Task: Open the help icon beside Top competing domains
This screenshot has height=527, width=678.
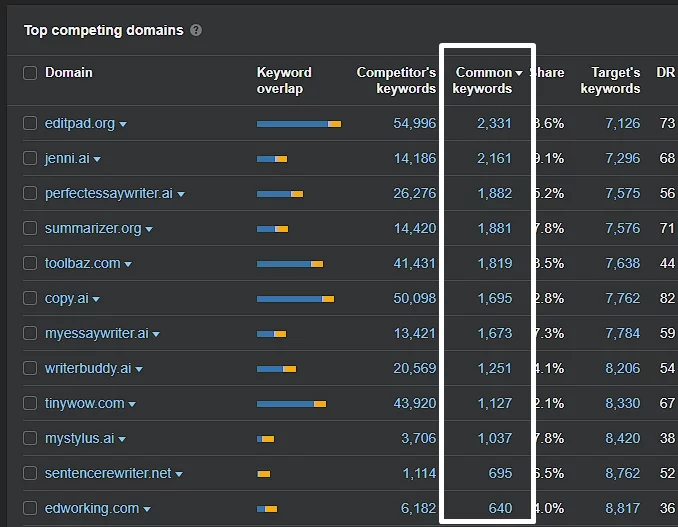Action: click(196, 30)
